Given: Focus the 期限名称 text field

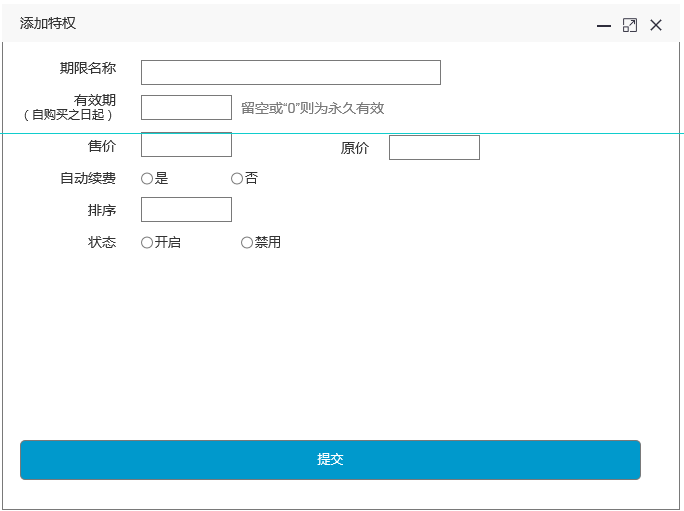Looking at the screenshot, I should (x=291, y=72).
